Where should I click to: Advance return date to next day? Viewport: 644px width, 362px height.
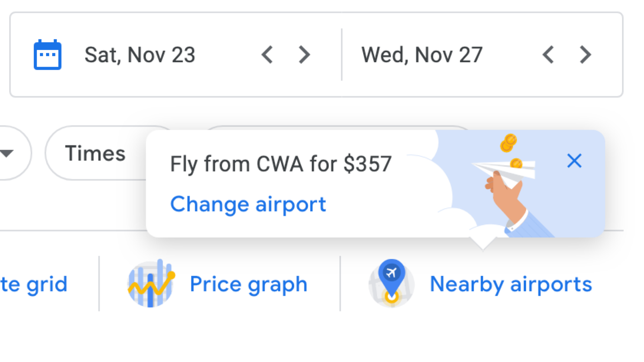pyautogui.click(x=585, y=55)
